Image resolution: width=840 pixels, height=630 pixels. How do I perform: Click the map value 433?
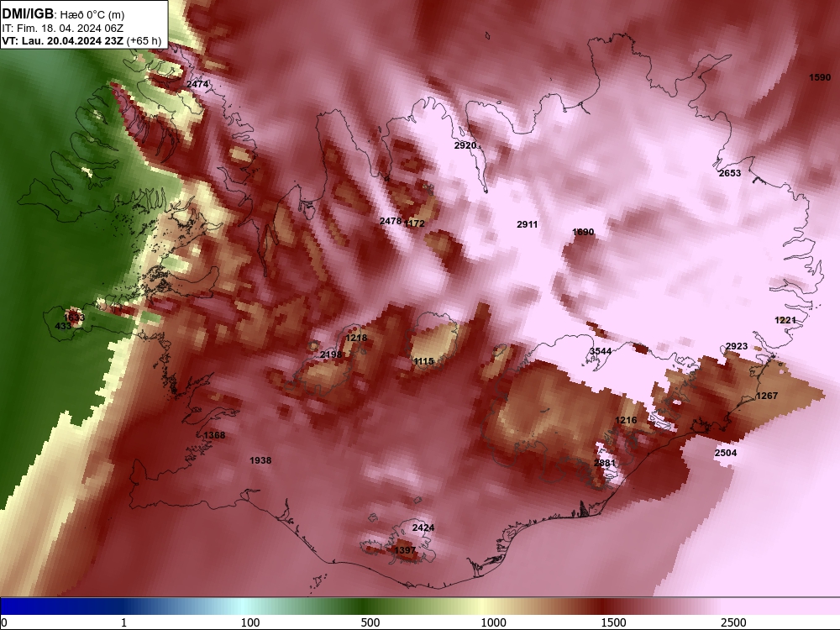[x=63, y=326]
